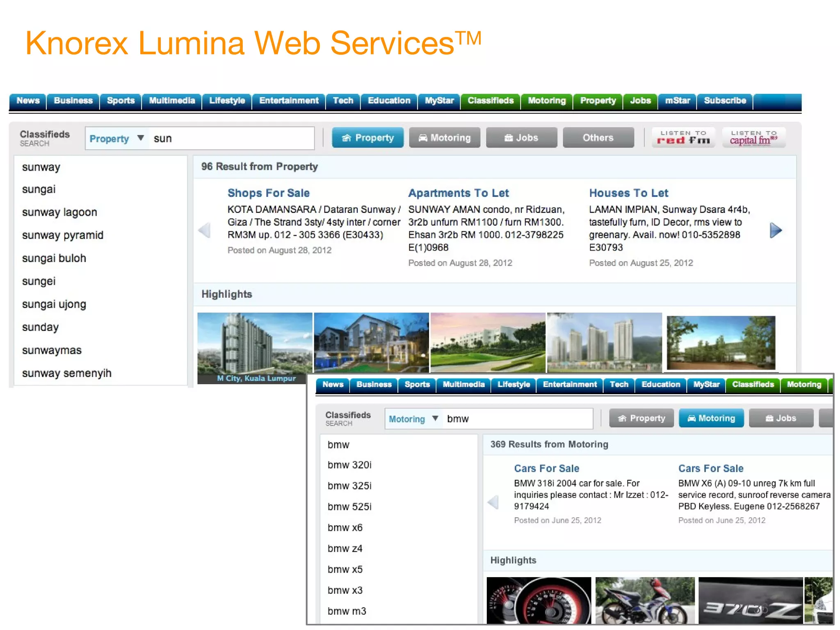The width and height of the screenshot is (840, 630).
Task: Click the right arrow in Property results
Action: [x=776, y=231]
